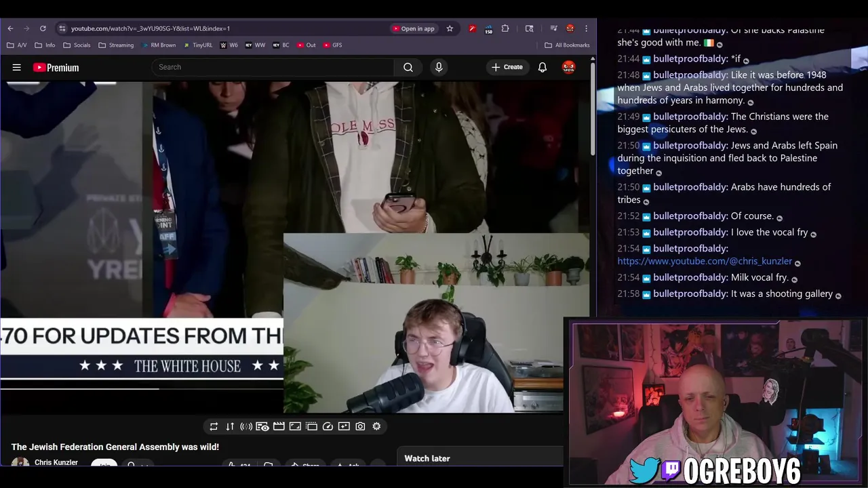Open the BC bookmark
The height and width of the screenshot is (488, 868).
tap(281, 45)
